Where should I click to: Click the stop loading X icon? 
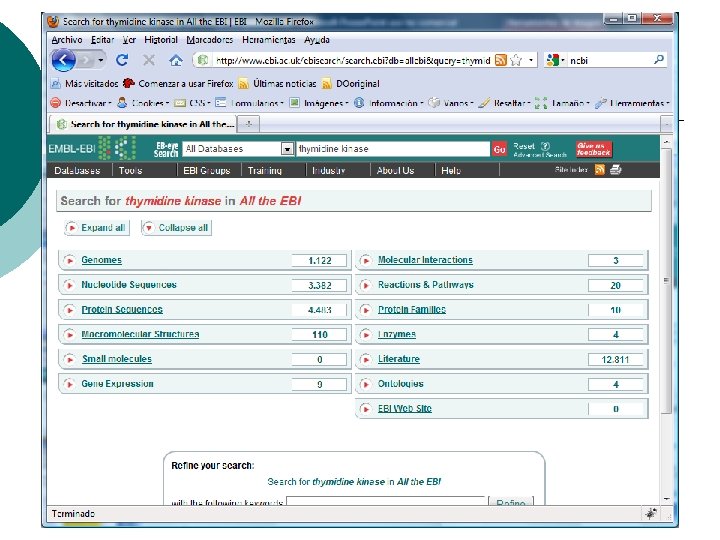click(x=148, y=60)
